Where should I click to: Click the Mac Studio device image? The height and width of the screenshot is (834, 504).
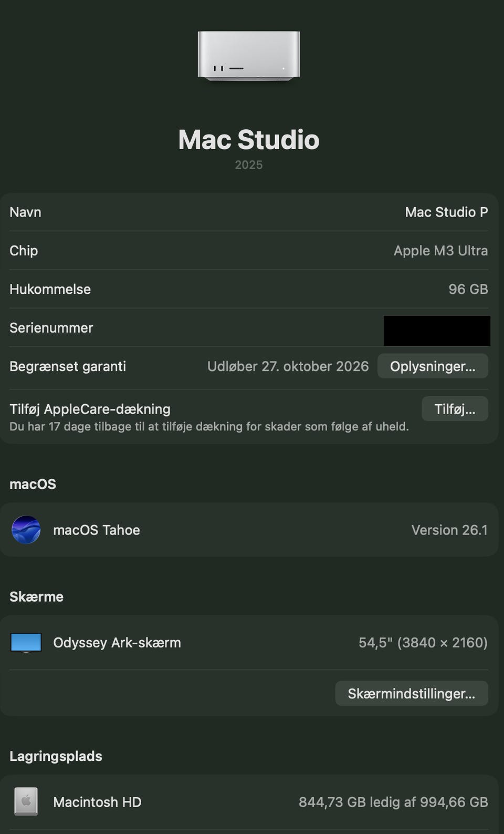[x=249, y=56]
